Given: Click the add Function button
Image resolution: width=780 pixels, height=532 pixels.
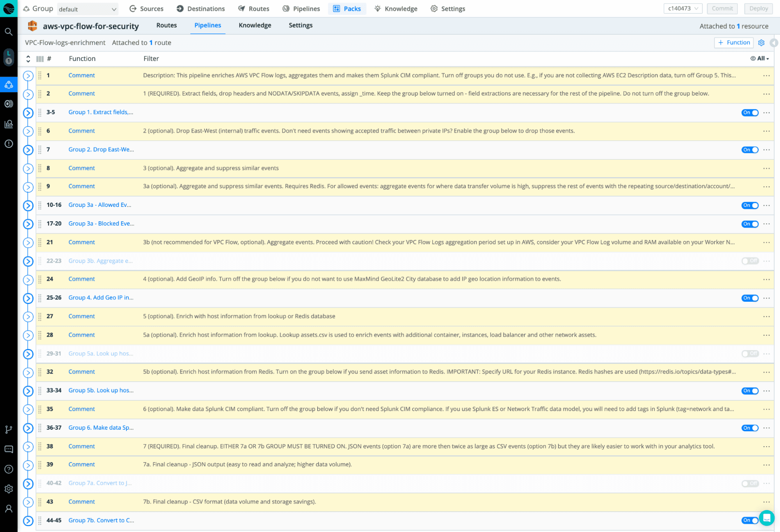Looking at the screenshot, I should click(x=734, y=43).
